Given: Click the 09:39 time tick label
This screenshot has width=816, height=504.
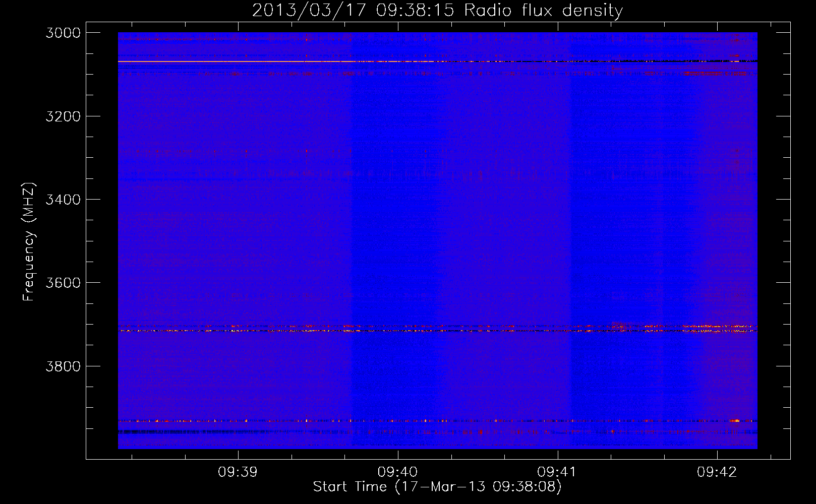Looking at the screenshot, I should [238, 472].
